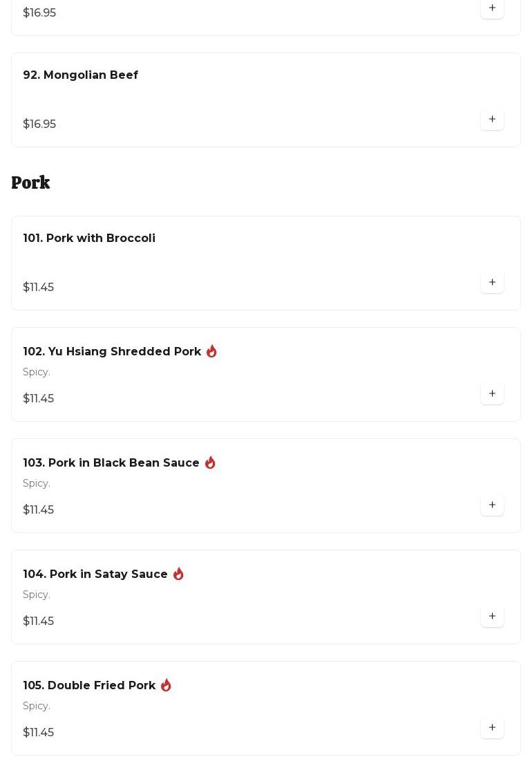Add Pork in Black Bean Sauce
The image size is (532, 757).
pyautogui.click(x=492, y=505)
